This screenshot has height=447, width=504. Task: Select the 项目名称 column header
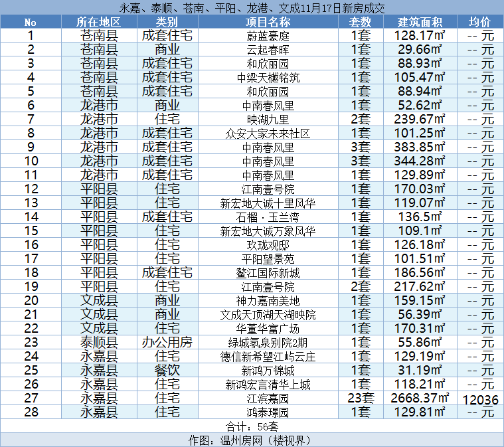click(268, 22)
